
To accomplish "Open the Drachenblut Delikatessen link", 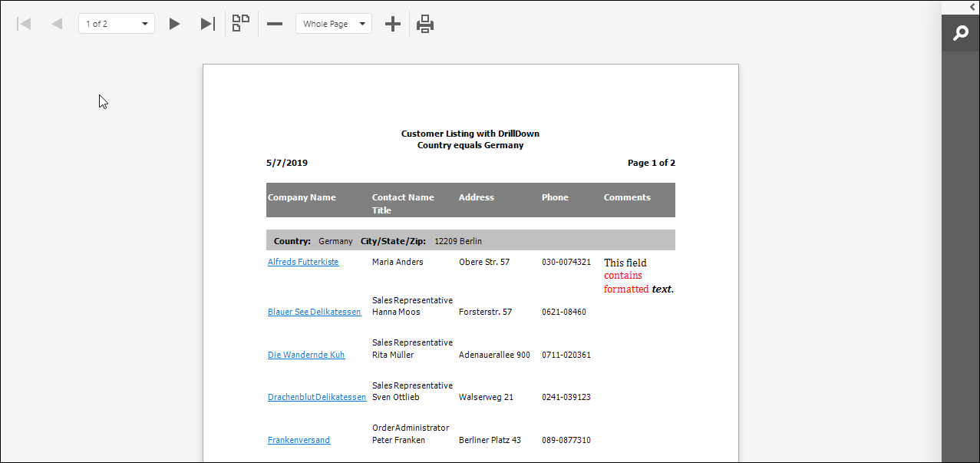I will [317, 397].
